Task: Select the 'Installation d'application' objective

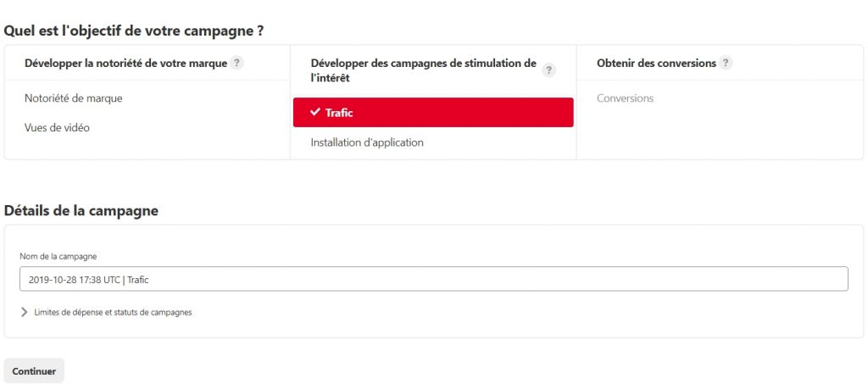Action: pyautogui.click(x=367, y=142)
